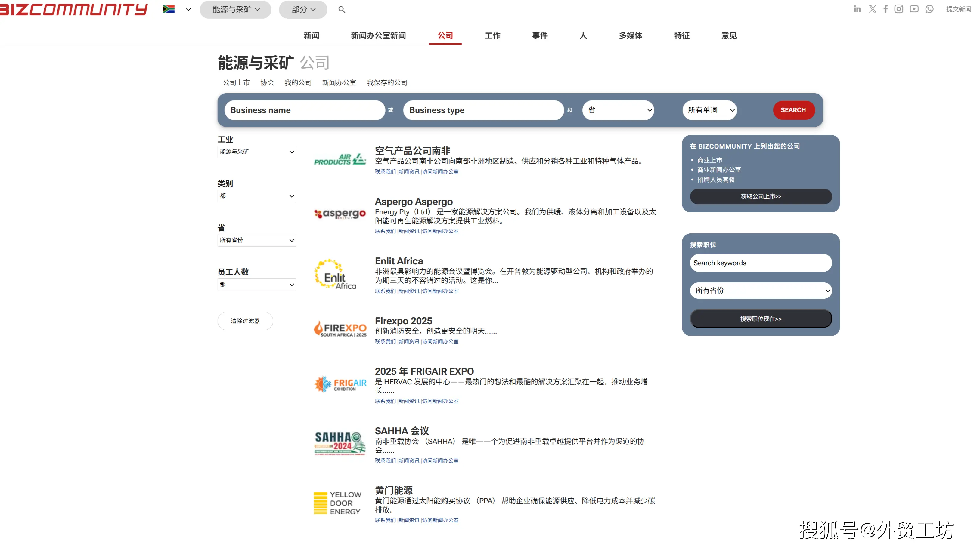Screen dimensions: 980x551
Task: Go to the 工作 nav tab
Action: [x=492, y=36]
